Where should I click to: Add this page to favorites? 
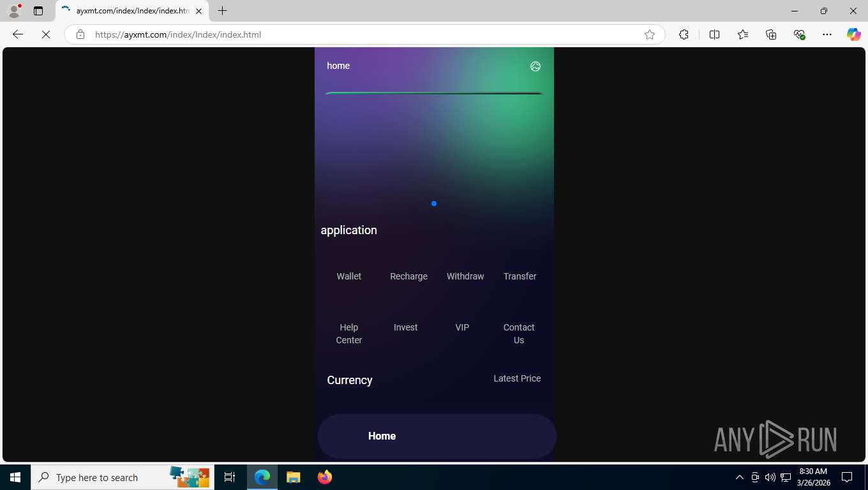tap(650, 34)
